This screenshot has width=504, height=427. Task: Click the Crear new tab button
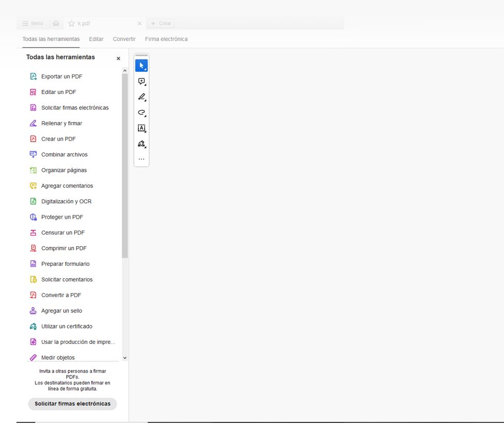161,24
